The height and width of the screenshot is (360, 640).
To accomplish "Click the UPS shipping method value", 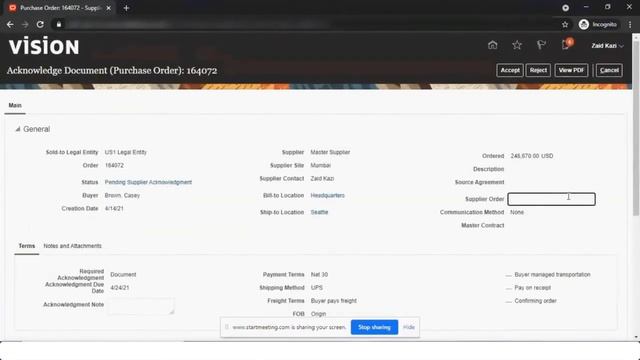I will 317,288.
